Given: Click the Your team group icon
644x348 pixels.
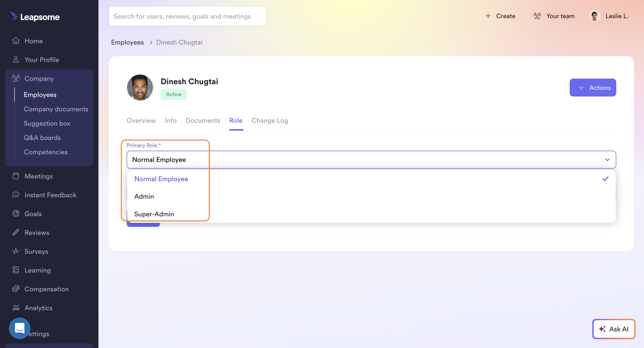Looking at the screenshot, I should click(x=537, y=16).
